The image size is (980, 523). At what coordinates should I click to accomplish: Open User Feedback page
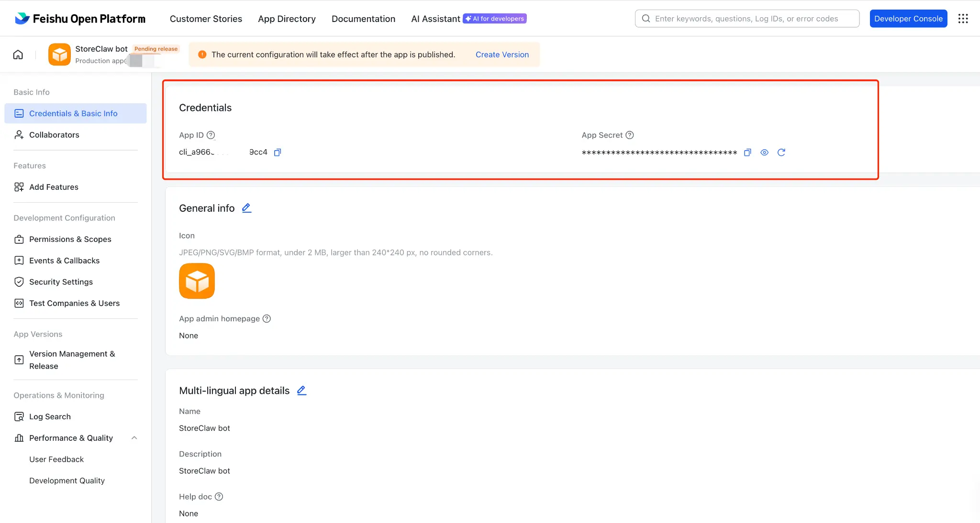click(x=56, y=459)
